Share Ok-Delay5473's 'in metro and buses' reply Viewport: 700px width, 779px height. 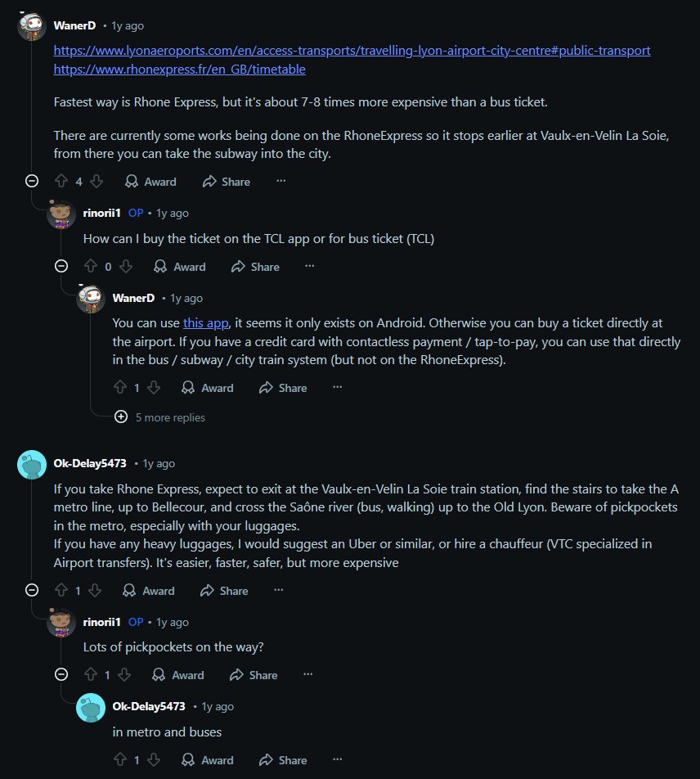coord(283,760)
